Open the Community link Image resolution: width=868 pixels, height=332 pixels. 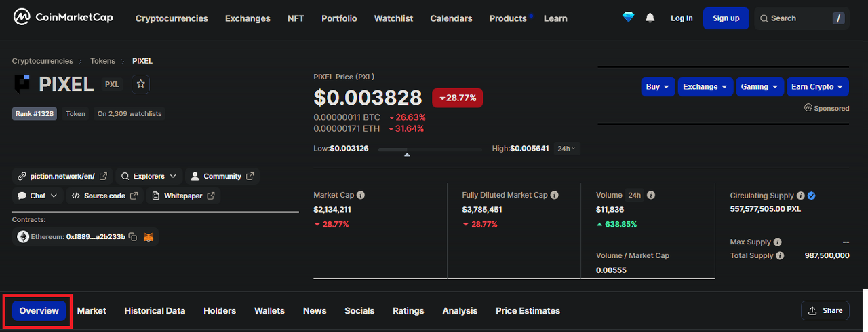(x=222, y=177)
